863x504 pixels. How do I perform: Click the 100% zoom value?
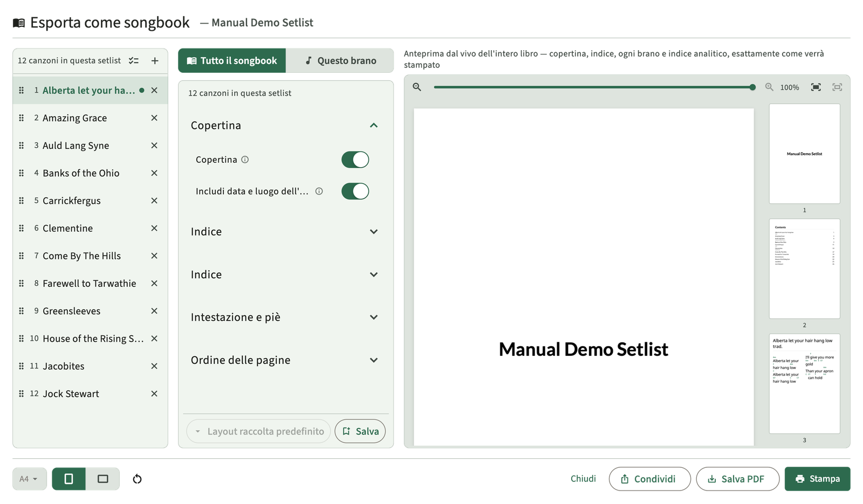(790, 87)
